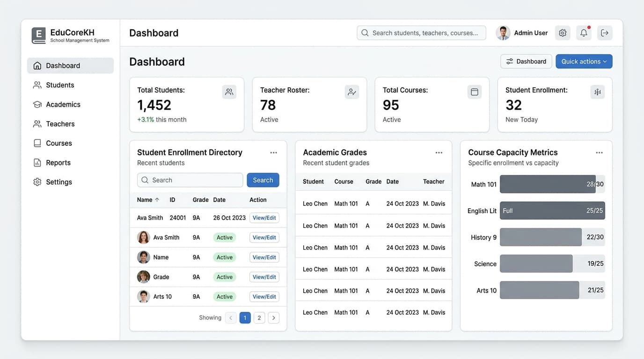The height and width of the screenshot is (359, 644).
Task: Click the ID column header
Action: click(172, 200)
